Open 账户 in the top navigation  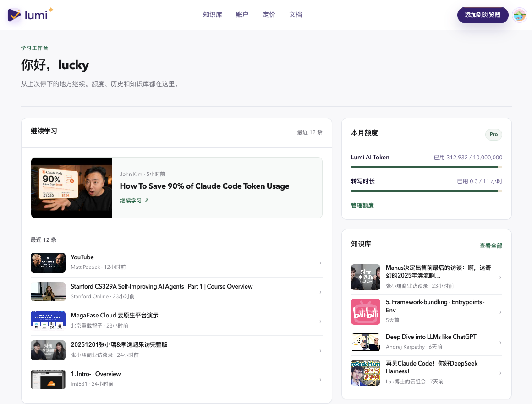[242, 15]
